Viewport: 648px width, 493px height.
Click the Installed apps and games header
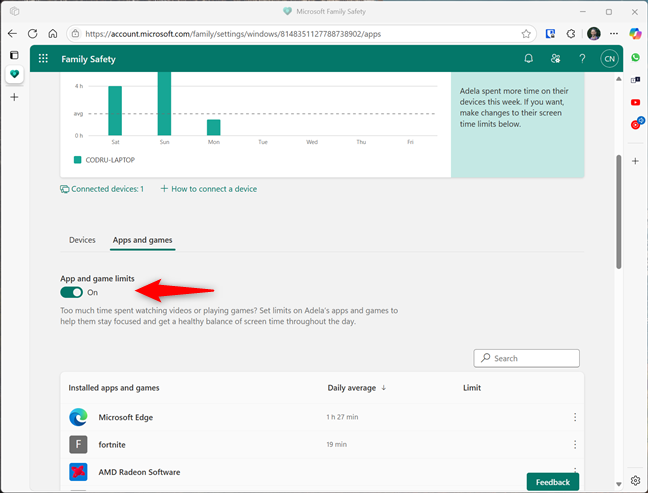pyautogui.click(x=114, y=388)
